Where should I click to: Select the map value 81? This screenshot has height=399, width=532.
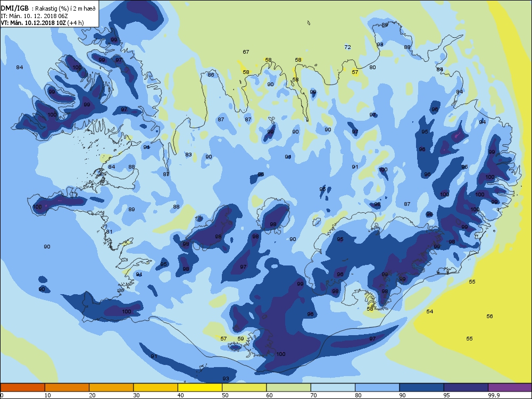109,232
